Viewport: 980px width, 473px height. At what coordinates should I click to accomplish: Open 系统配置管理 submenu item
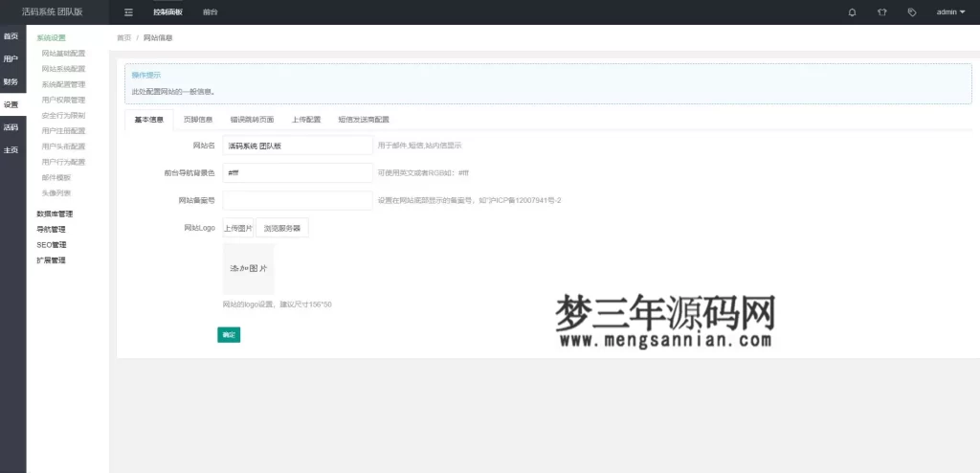tap(63, 84)
